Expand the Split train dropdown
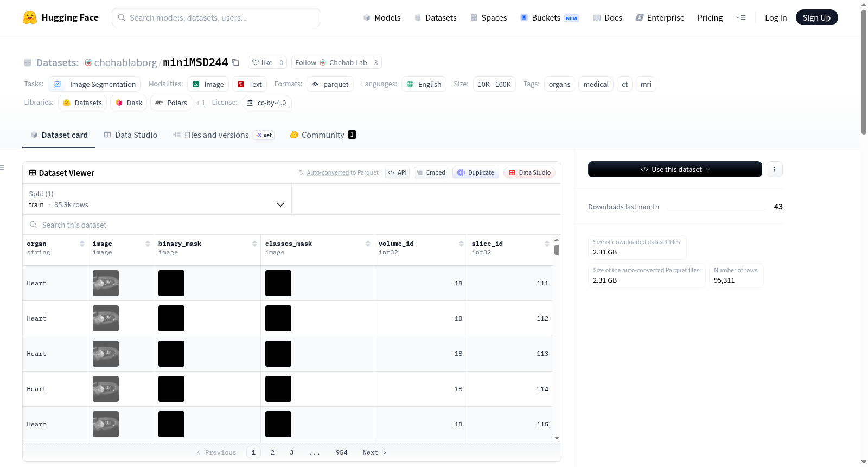868x467 pixels. click(157, 199)
